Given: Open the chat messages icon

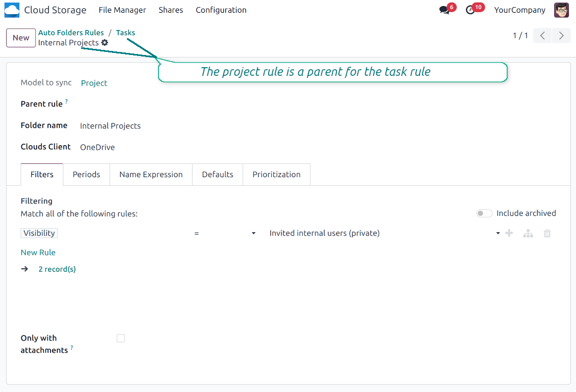Looking at the screenshot, I should point(444,10).
